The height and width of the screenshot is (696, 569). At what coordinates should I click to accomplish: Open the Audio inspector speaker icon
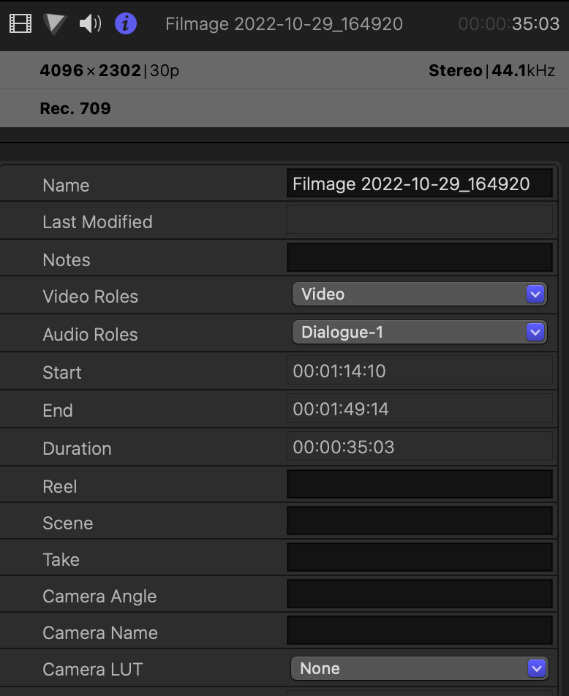pos(90,24)
